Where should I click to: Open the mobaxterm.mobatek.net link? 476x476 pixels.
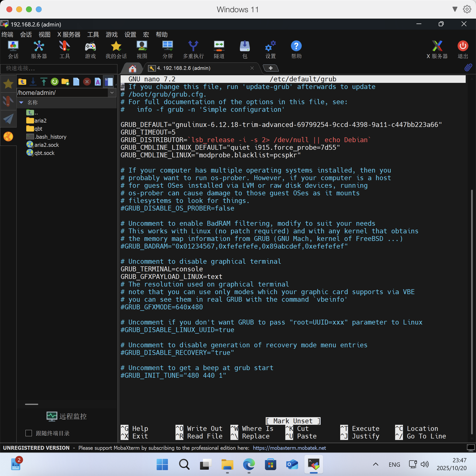pos(289,448)
